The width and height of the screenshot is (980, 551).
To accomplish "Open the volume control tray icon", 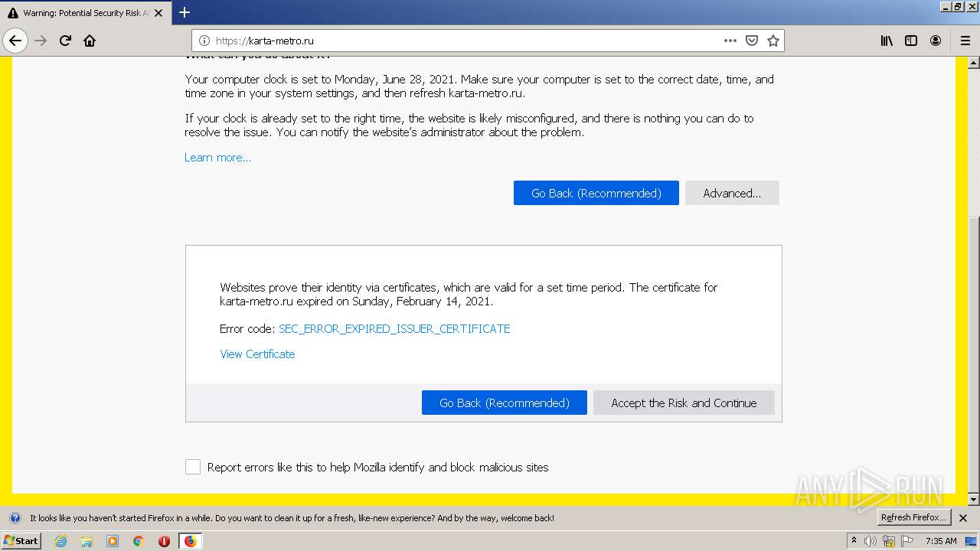I will (x=870, y=541).
